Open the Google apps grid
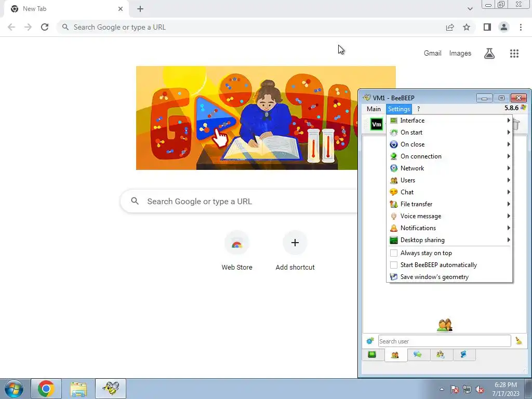The width and height of the screenshot is (532, 399). point(514,54)
